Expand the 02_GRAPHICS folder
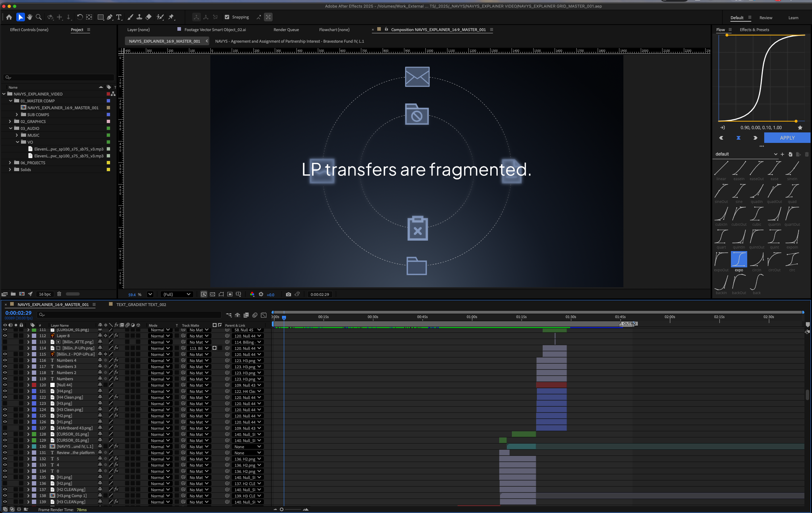The width and height of the screenshot is (812, 513). click(x=10, y=122)
